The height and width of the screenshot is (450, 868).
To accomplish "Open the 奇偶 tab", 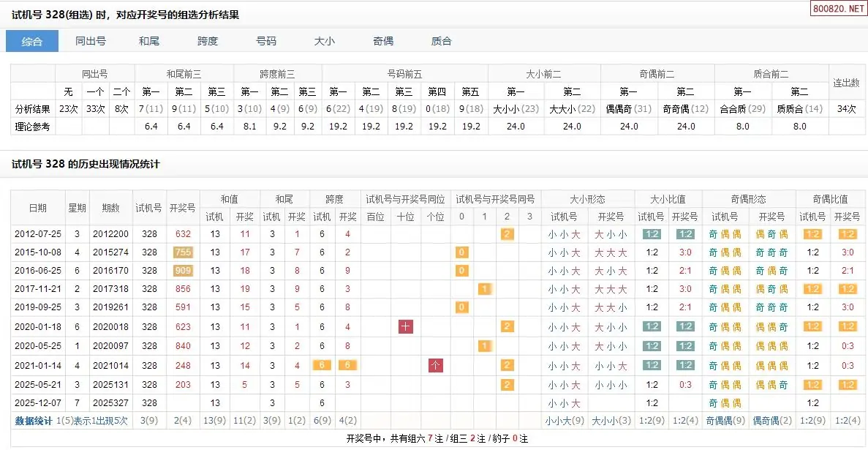I will [x=383, y=41].
